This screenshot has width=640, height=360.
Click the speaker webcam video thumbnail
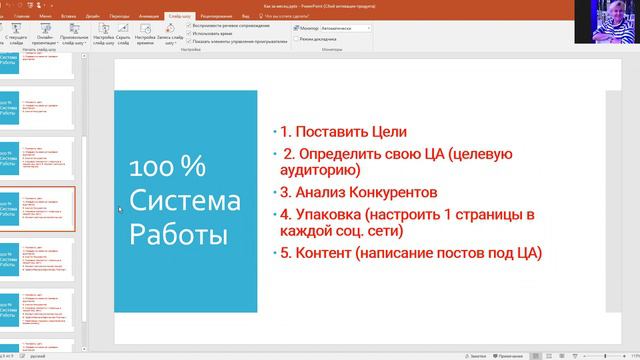[607, 22]
